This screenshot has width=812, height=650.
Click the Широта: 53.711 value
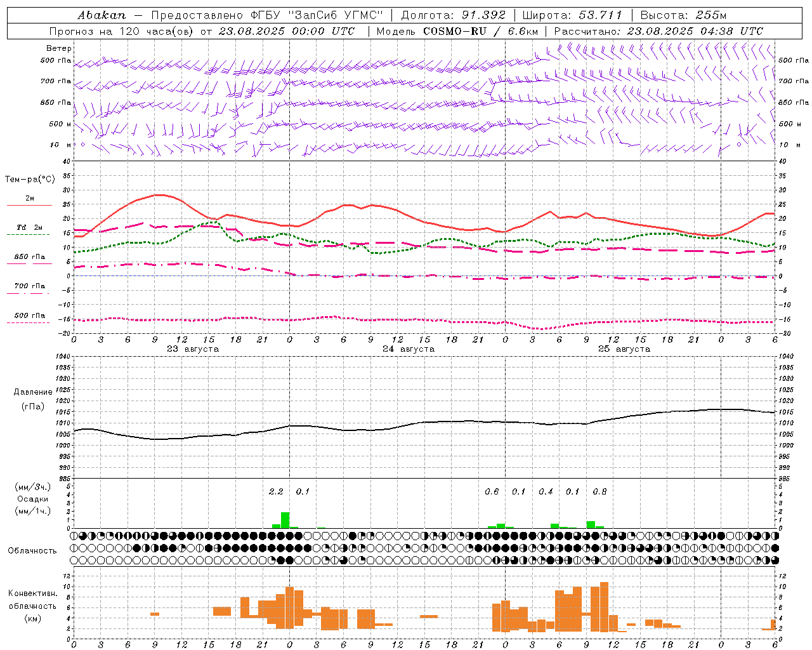[573, 15]
